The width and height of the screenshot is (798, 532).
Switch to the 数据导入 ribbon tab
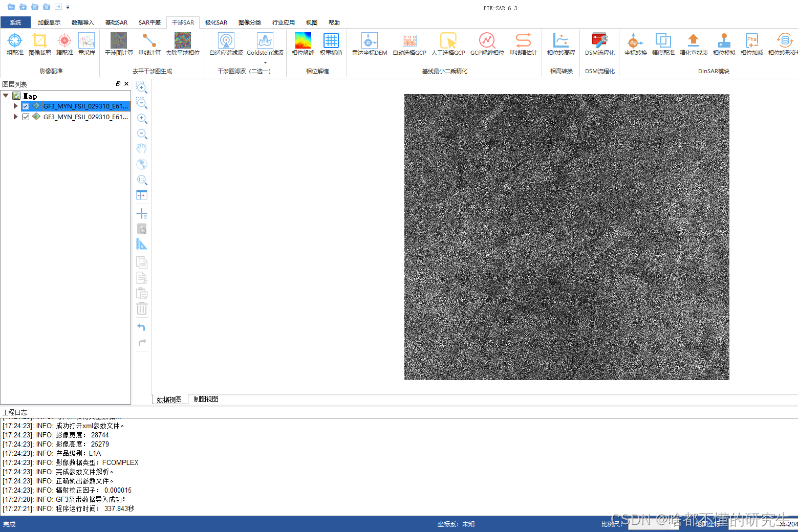pyautogui.click(x=83, y=23)
